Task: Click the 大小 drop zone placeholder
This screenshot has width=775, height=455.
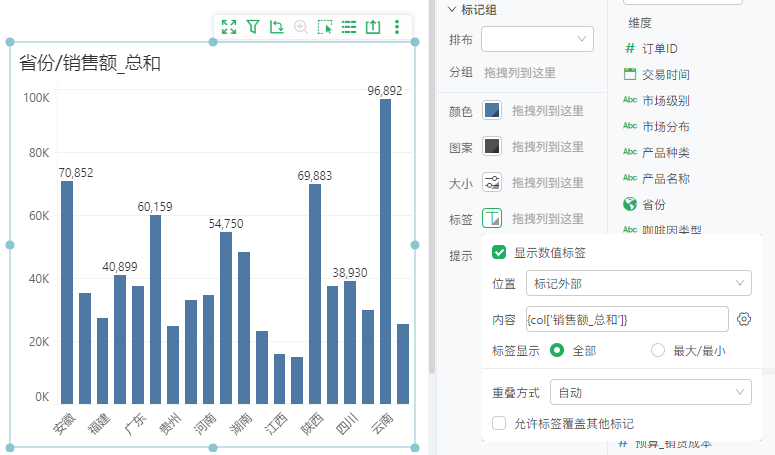Action: 548,183
